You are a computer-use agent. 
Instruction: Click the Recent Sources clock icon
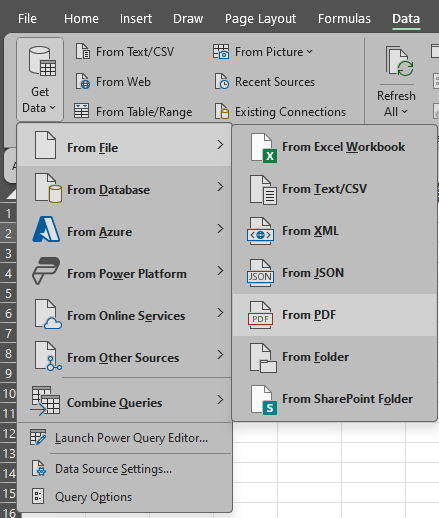[x=222, y=82]
